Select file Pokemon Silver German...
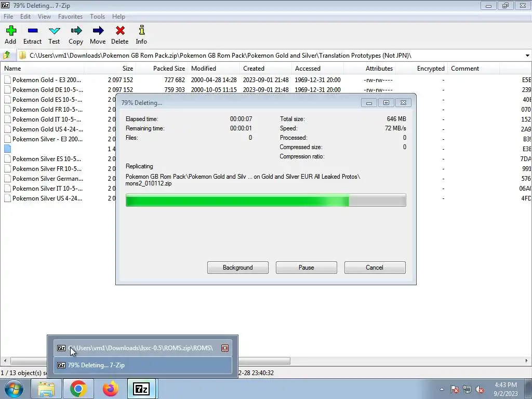Viewport: 532px width, 399px height. (47, 178)
